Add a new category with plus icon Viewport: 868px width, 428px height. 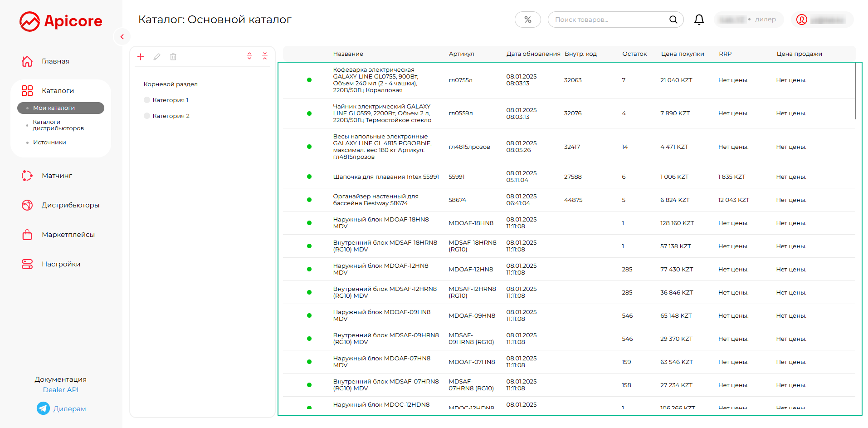[141, 57]
